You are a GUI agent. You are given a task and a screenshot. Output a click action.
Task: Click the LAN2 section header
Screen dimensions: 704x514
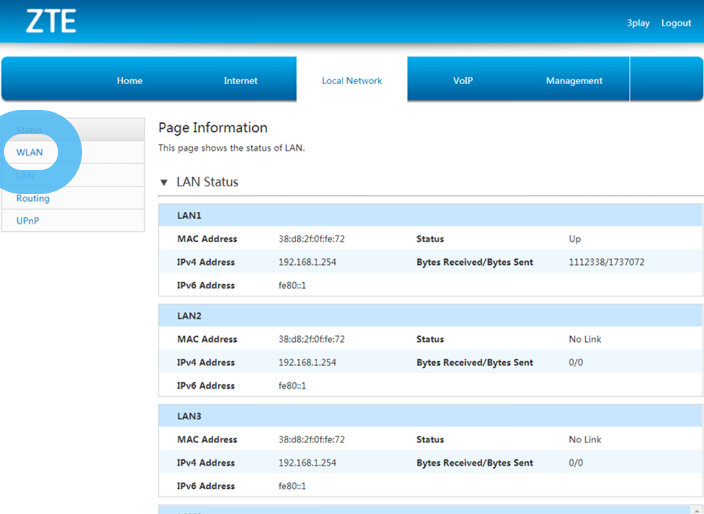click(190, 316)
